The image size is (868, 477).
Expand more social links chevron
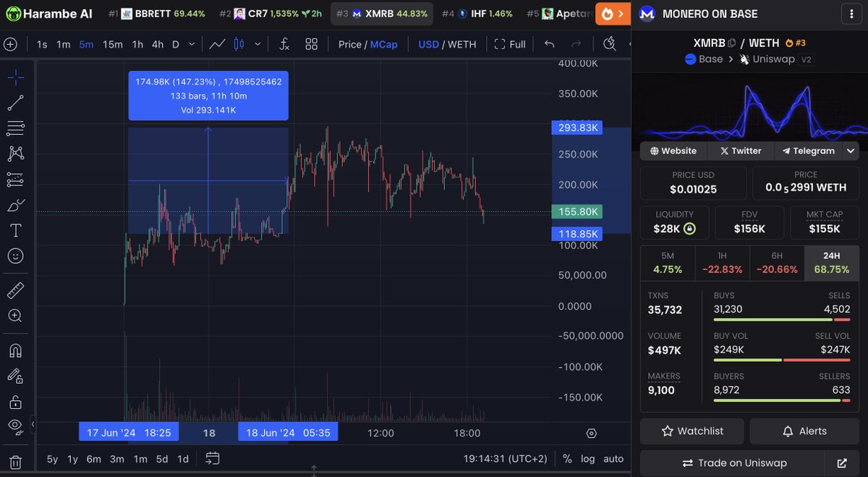coord(851,151)
